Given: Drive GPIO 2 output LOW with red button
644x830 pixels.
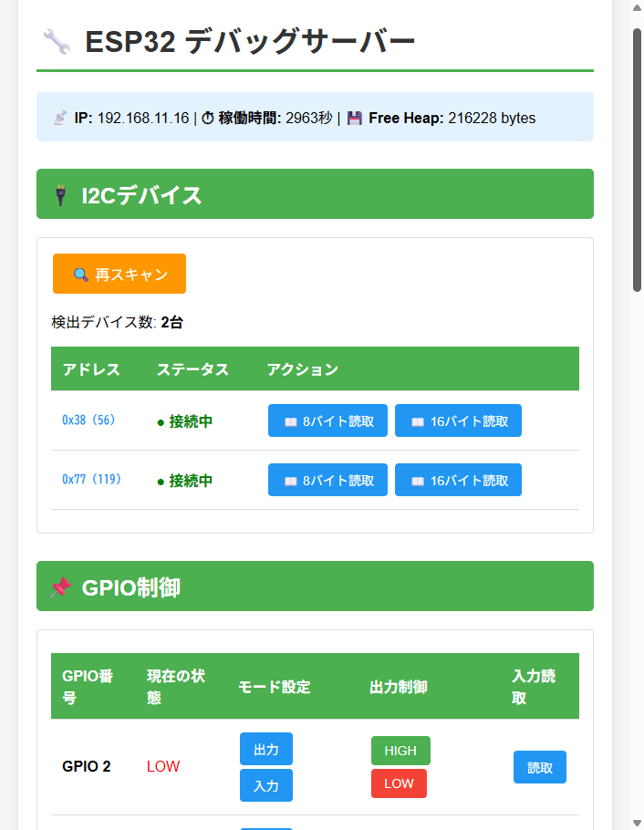Looking at the screenshot, I should pos(399,783).
